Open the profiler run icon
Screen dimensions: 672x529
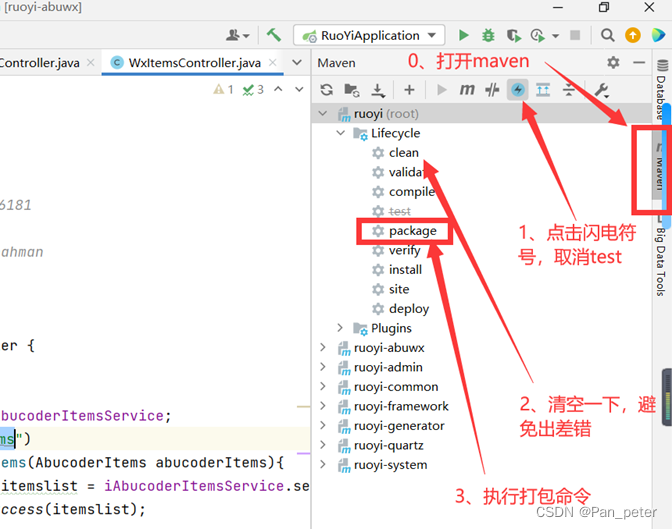click(537, 35)
